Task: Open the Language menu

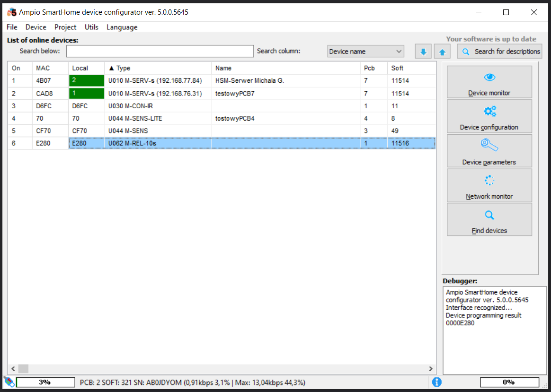Action: click(x=122, y=27)
